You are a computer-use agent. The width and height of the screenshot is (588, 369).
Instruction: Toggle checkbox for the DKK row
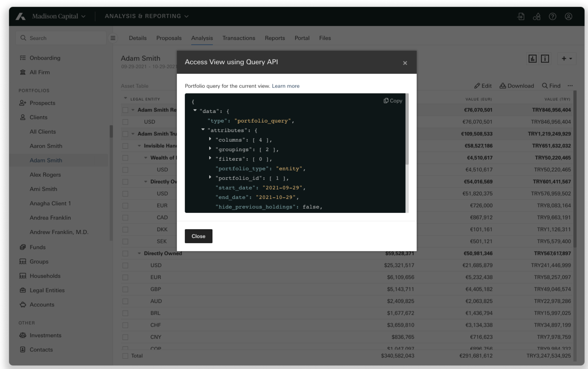pyautogui.click(x=125, y=230)
